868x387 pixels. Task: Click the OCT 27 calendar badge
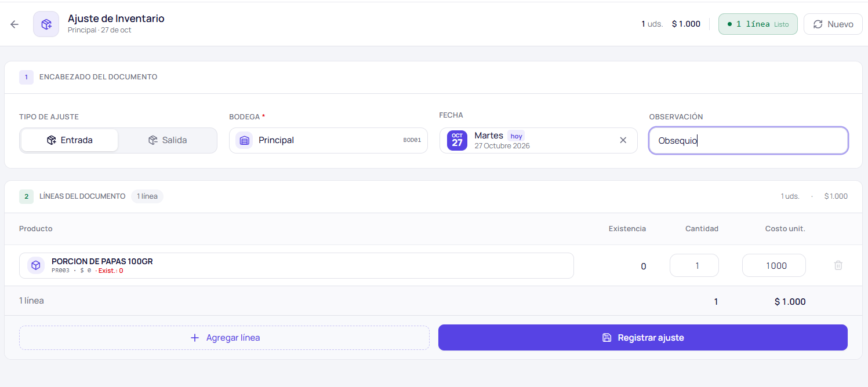point(457,140)
